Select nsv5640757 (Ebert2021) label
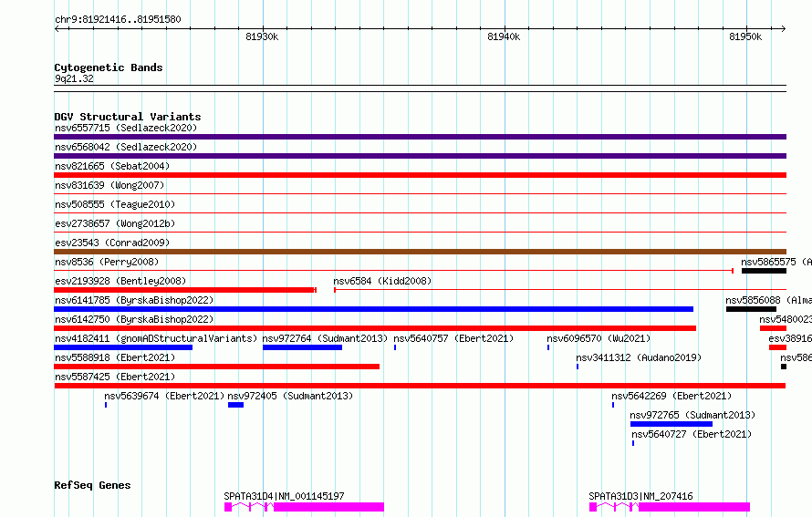 point(453,338)
